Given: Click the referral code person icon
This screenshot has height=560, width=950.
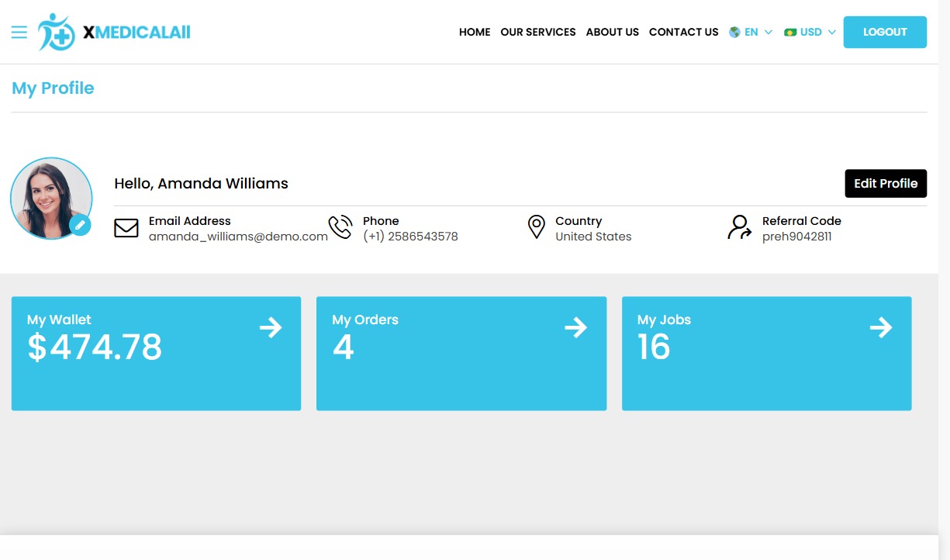Looking at the screenshot, I should click(740, 227).
